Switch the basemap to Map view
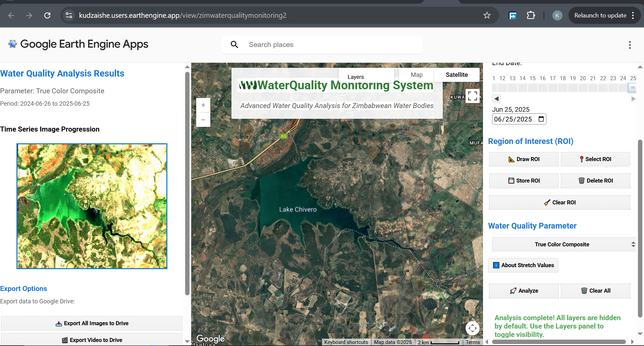Screen dimensions: 644x346 click(417, 75)
